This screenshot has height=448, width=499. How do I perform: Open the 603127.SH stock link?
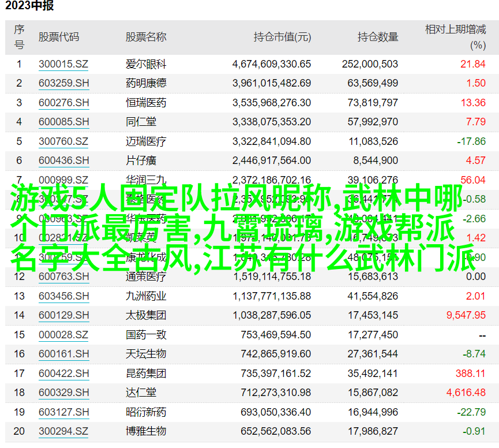pyautogui.click(x=63, y=412)
